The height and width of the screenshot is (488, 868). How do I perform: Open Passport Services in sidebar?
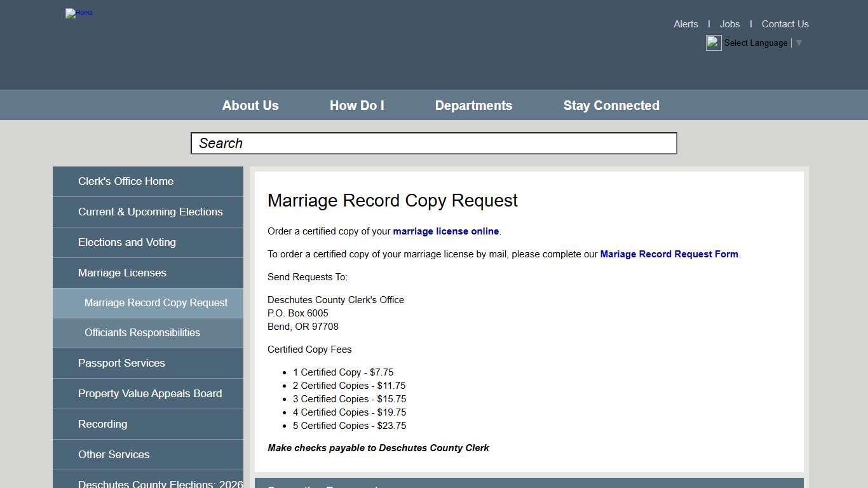pyautogui.click(x=121, y=363)
